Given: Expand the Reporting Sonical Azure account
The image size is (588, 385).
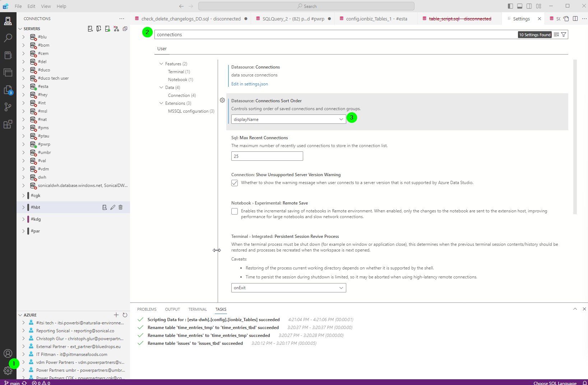Looking at the screenshot, I should (x=24, y=331).
